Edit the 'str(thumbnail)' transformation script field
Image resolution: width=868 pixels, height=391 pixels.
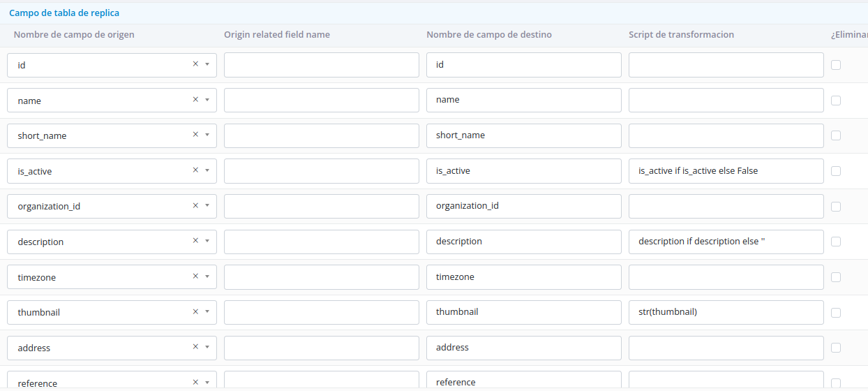(x=726, y=312)
